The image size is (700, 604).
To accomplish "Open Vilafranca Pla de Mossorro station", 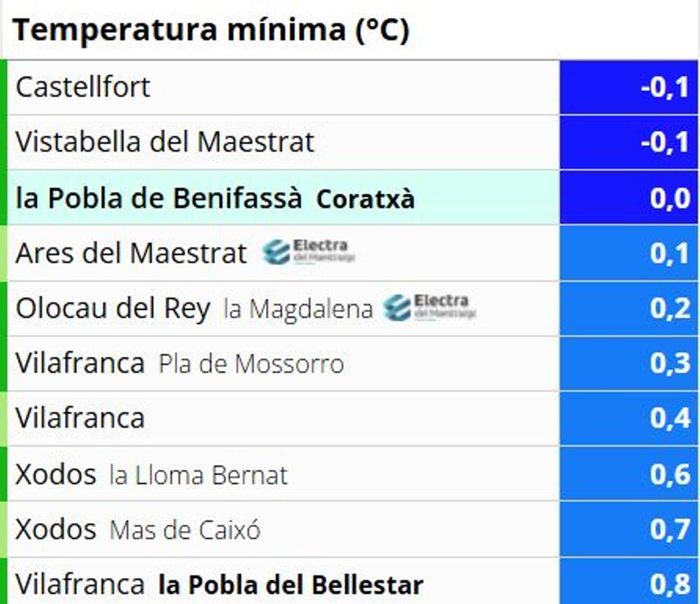I will (x=180, y=363).
